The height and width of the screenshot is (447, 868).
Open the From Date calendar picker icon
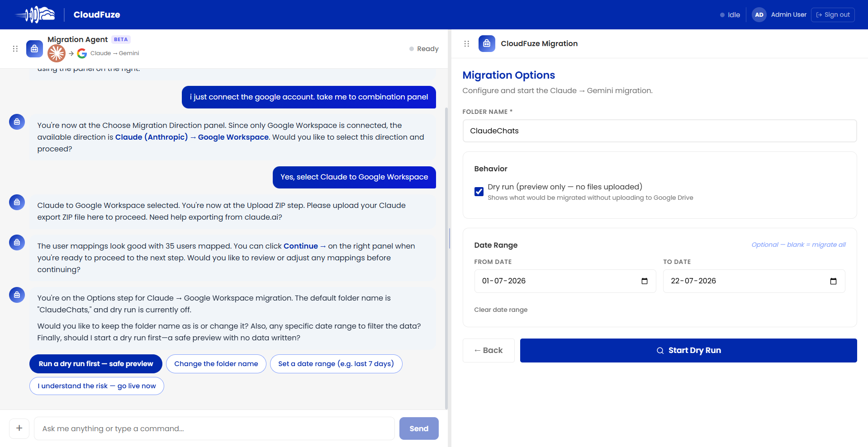pos(645,281)
